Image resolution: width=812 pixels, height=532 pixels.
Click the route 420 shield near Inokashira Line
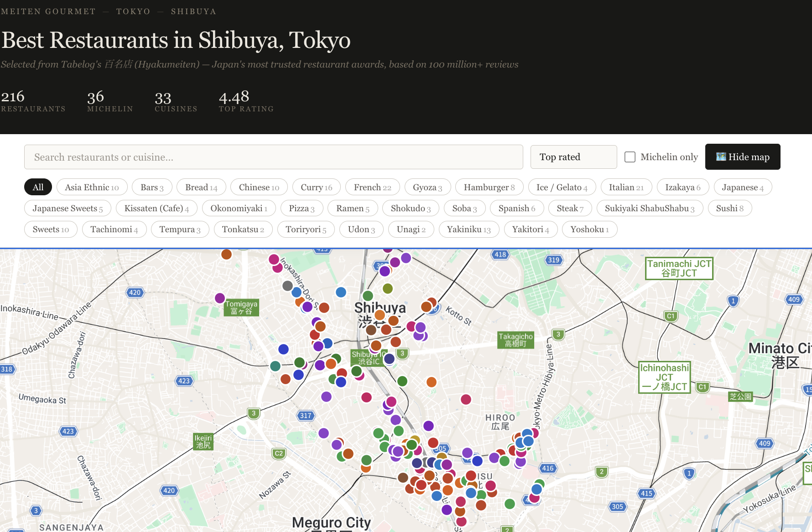pos(135,292)
